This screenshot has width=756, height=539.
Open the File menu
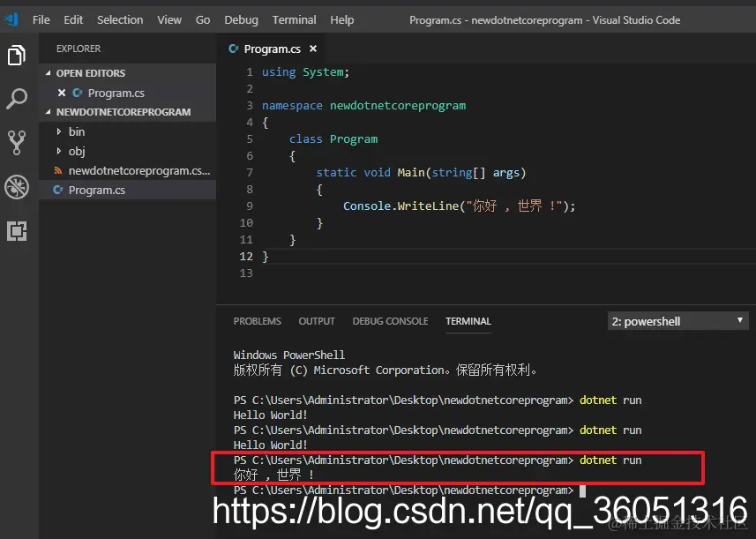click(x=41, y=19)
